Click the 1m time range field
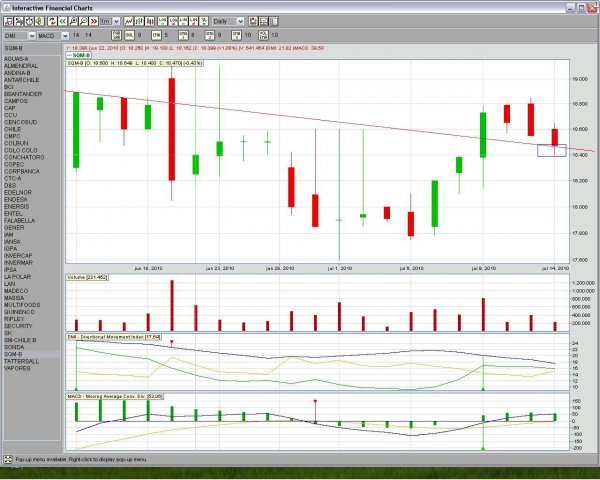600x480 pixels. click(x=106, y=21)
